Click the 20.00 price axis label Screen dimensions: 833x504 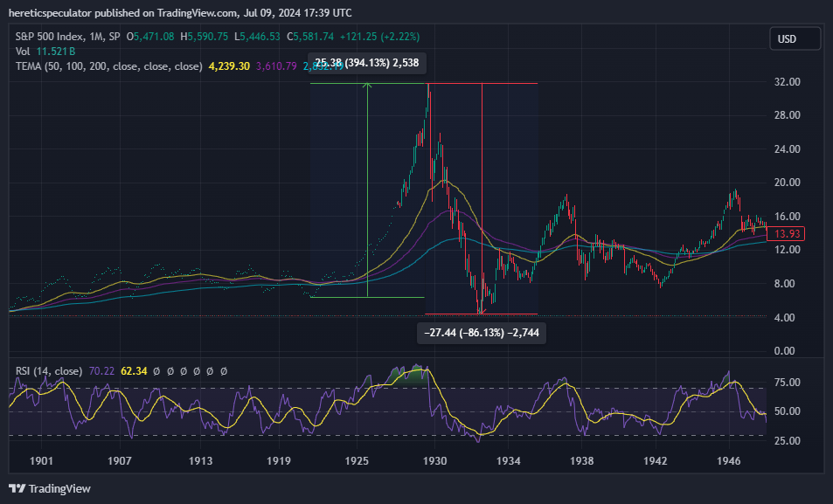point(788,183)
